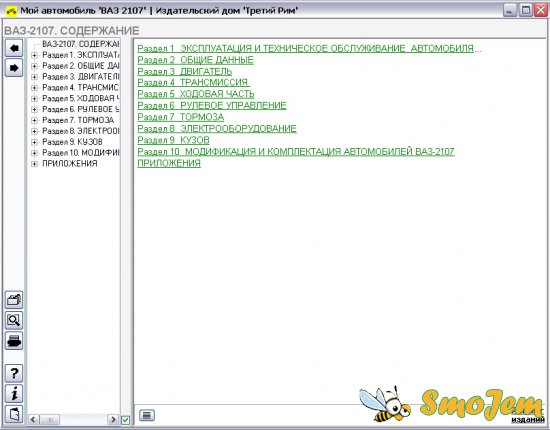Go forward with the right arrow button
This screenshot has height=430, width=550.
click(x=14, y=68)
